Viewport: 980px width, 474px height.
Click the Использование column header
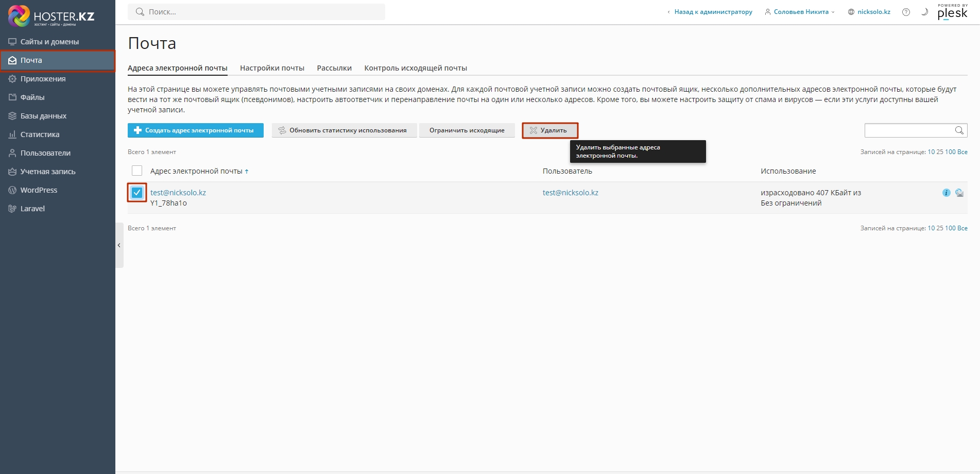[x=788, y=171]
